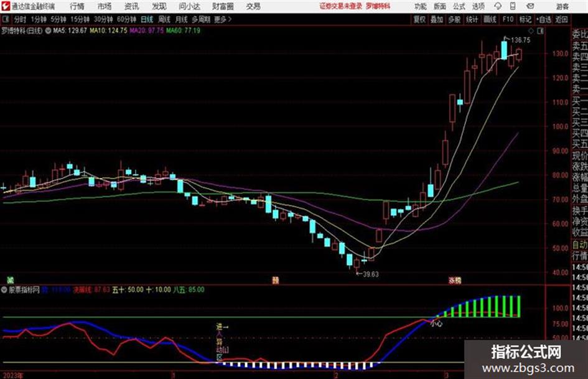The width and height of the screenshot is (588, 379).
Task: Switch to 5分钟 period tab
Action: 58,19
